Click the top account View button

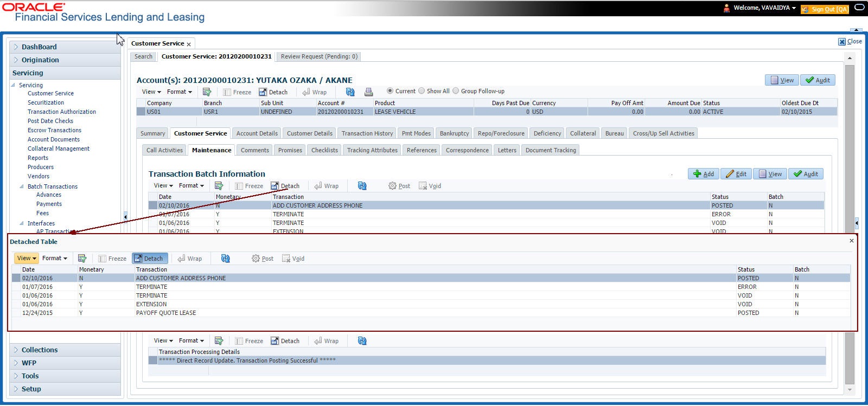(782, 80)
